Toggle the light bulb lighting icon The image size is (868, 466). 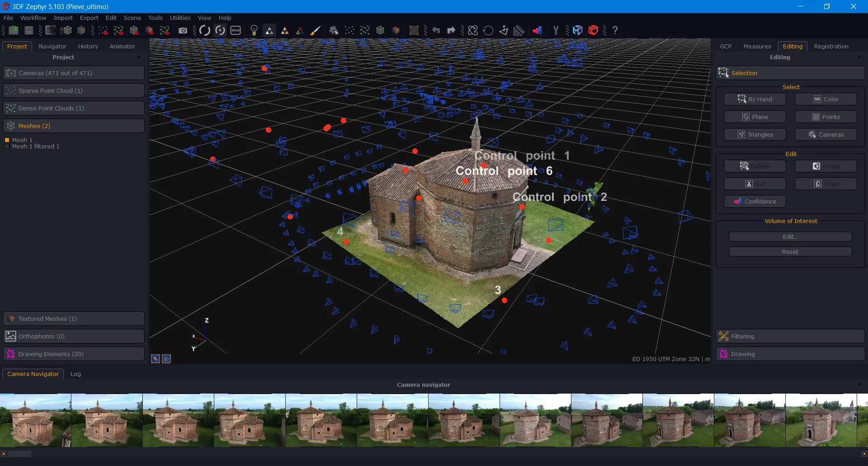pyautogui.click(x=254, y=30)
